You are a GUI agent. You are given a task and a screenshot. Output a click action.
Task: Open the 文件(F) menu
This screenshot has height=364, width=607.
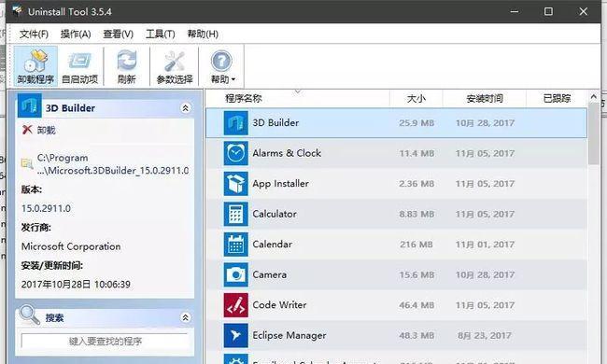pyautogui.click(x=34, y=34)
